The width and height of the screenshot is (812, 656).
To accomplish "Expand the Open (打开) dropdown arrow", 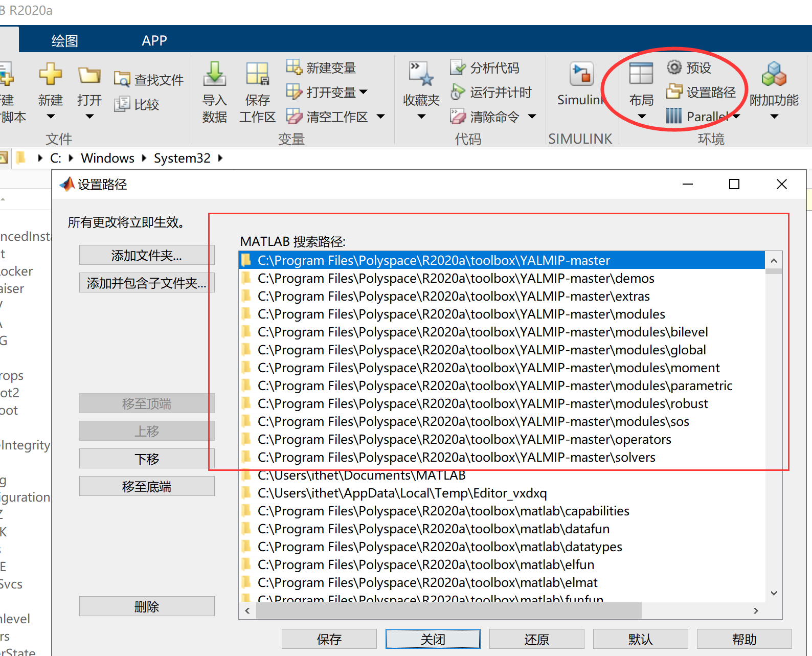I will pyautogui.click(x=89, y=117).
